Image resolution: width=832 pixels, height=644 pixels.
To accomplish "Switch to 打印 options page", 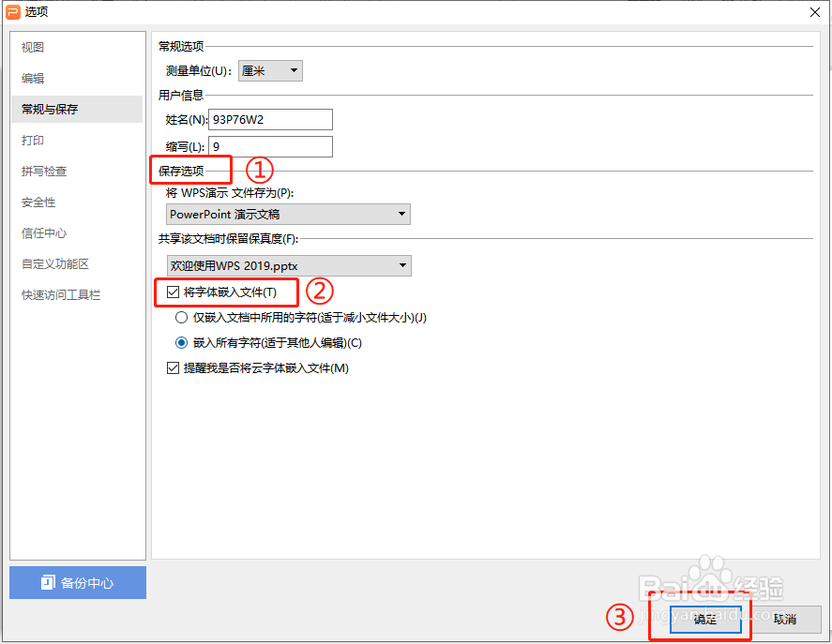I will click(31, 140).
